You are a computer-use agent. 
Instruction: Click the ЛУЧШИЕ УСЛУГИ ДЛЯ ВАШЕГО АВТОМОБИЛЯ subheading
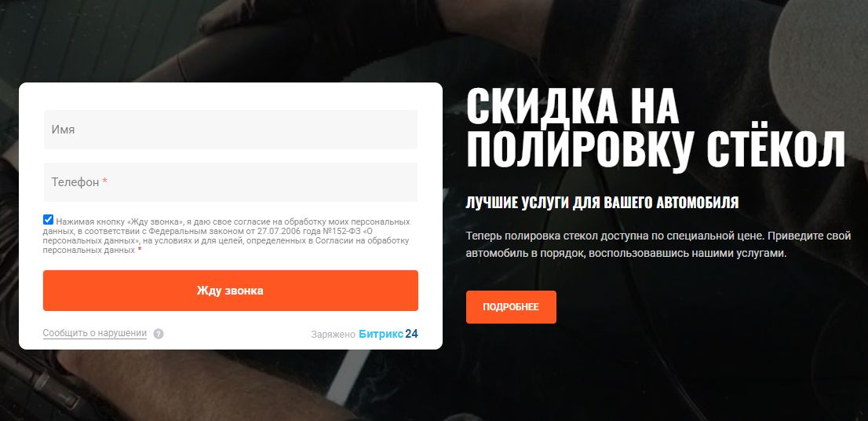tap(602, 203)
